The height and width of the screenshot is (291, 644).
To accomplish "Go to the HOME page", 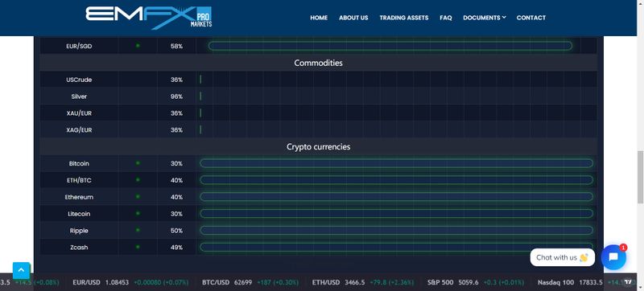I will click(319, 18).
